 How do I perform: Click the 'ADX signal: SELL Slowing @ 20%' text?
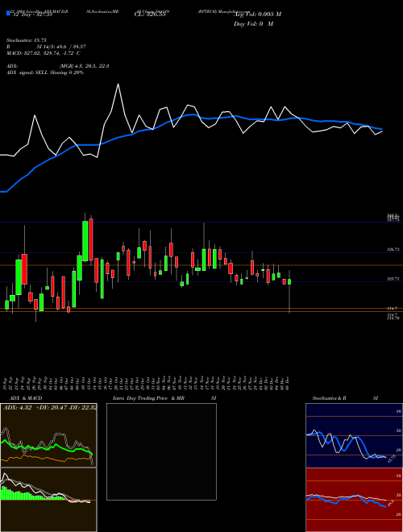pos(45,73)
